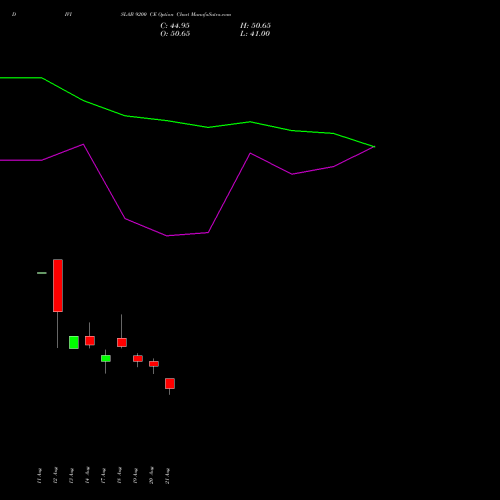Select the green candle for 17 Aug
Screen dimensions: 500x500
[106, 358]
